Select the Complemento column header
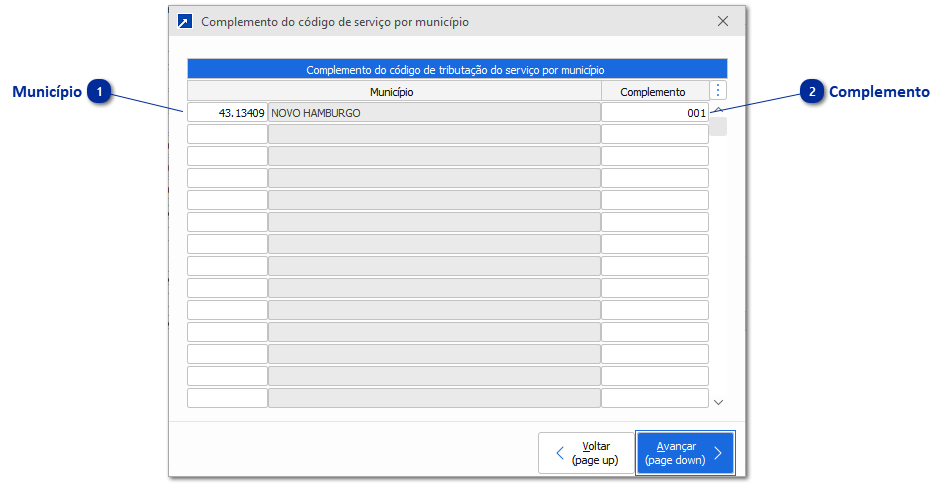Screen dimensions: 946x493 [653, 92]
